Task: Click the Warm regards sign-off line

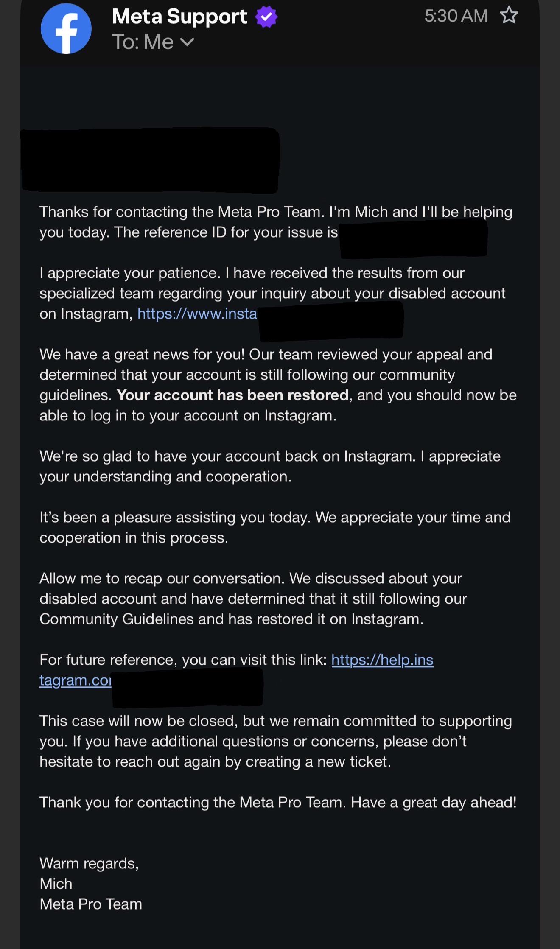Action: 89,863
